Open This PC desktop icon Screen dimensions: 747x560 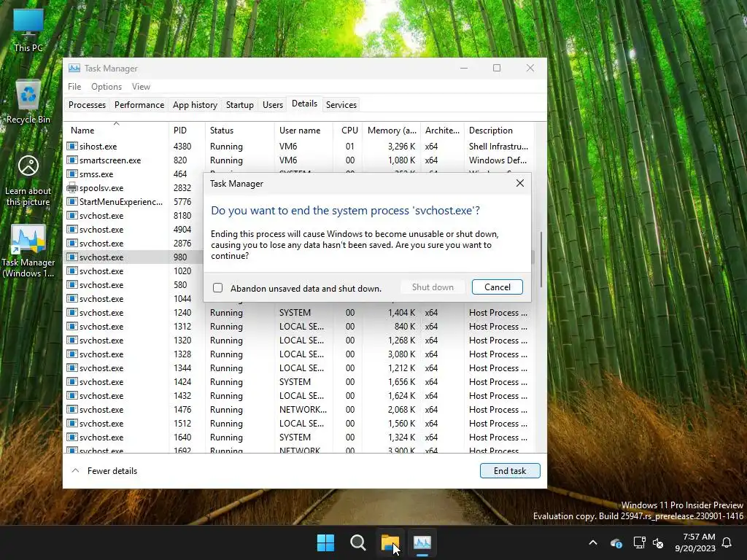coord(28,29)
